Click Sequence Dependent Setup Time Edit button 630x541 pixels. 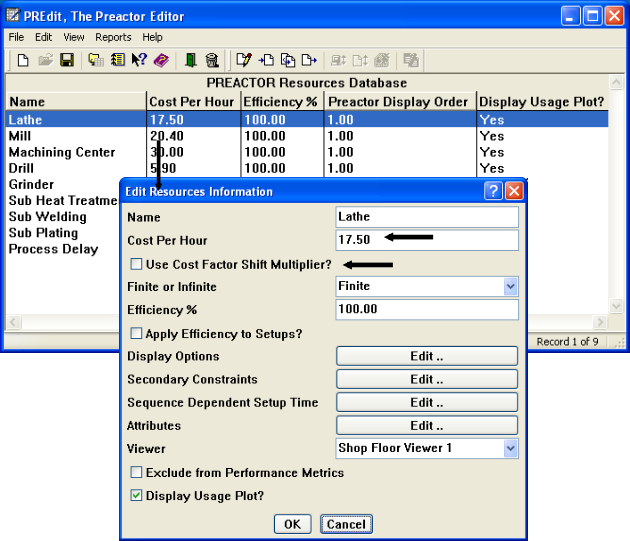(427, 402)
